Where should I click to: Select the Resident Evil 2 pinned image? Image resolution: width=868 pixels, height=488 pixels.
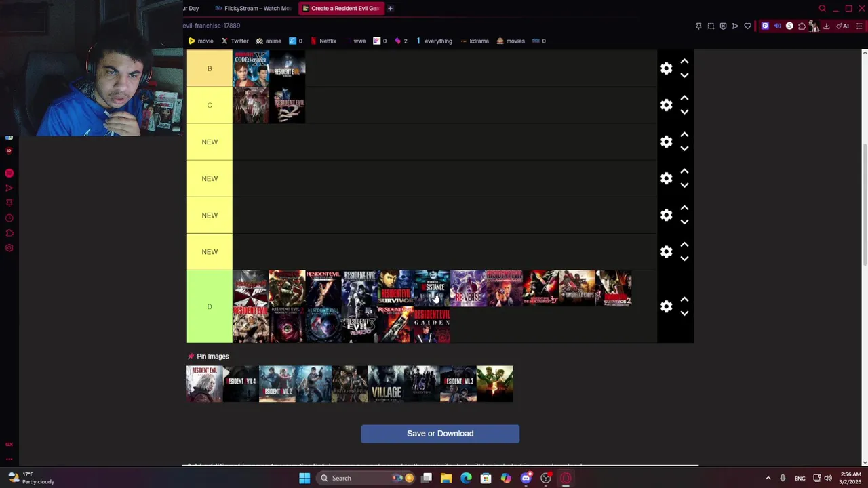pos(277,384)
